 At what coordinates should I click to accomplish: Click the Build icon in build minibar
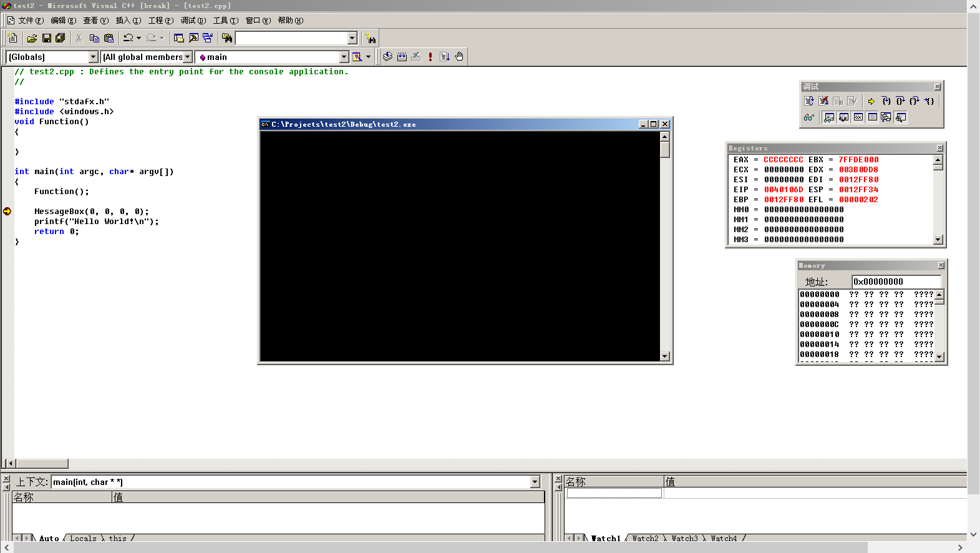pyautogui.click(x=402, y=56)
